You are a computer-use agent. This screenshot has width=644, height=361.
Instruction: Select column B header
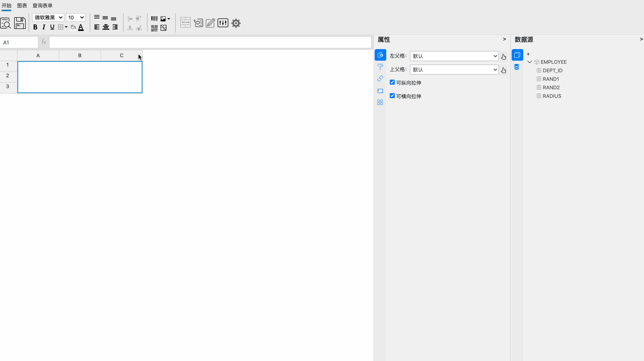pyautogui.click(x=80, y=56)
